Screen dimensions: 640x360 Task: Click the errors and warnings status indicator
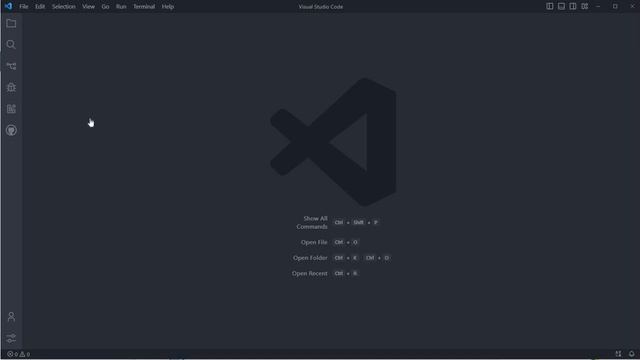18,354
